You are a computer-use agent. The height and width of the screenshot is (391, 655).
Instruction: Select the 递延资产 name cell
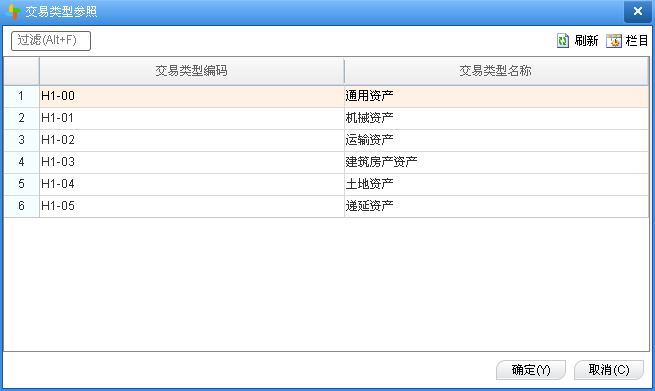[x=496, y=206]
